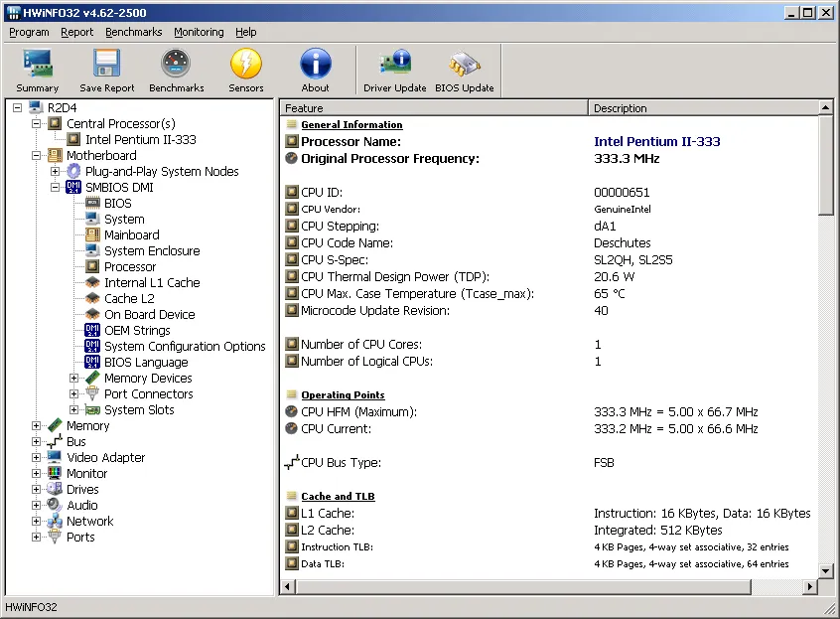Select the Network icon in tree
Image resolution: width=840 pixels, height=619 pixels.
point(55,521)
